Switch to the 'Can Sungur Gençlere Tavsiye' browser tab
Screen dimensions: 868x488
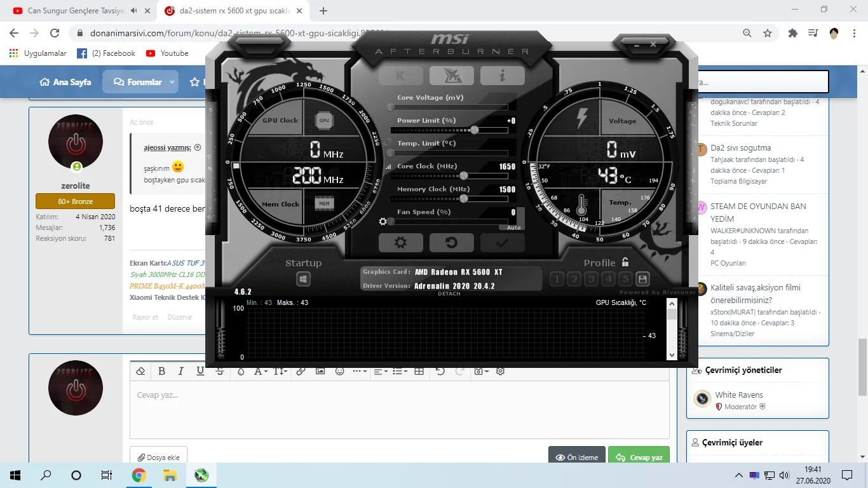[76, 11]
